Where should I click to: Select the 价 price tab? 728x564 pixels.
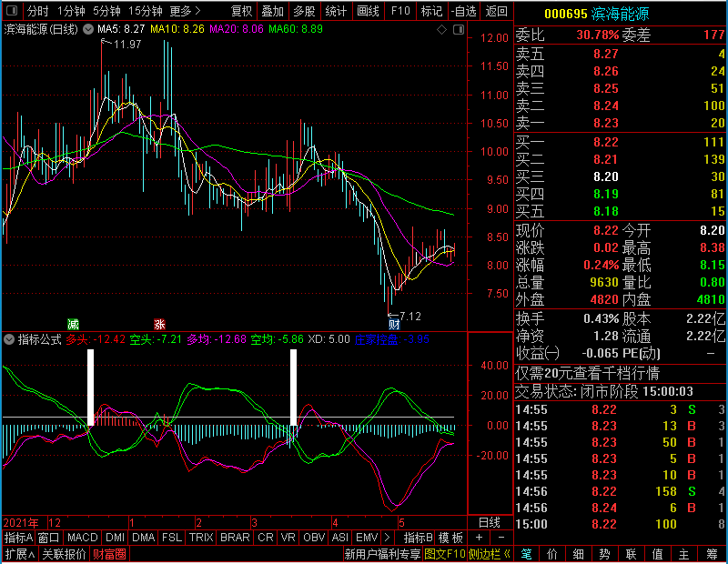pos(552,554)
